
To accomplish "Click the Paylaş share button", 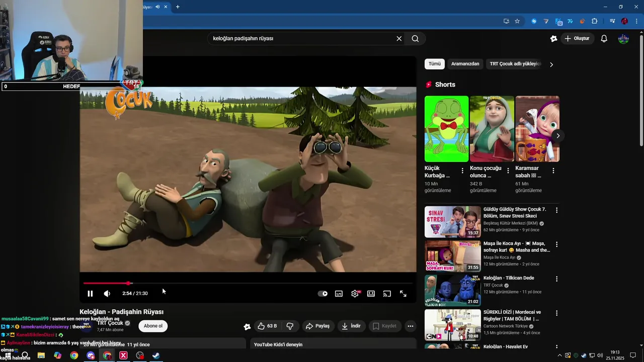I will (x=317, y=326).
